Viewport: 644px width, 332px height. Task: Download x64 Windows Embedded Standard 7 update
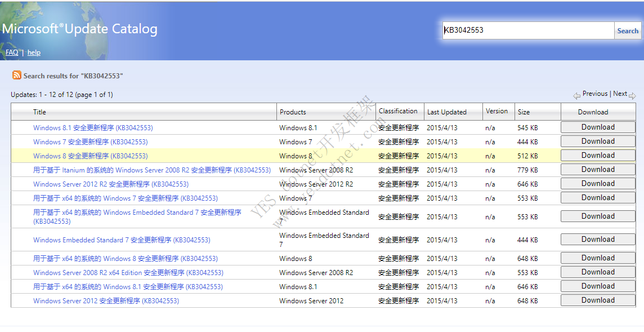[598, 216]
